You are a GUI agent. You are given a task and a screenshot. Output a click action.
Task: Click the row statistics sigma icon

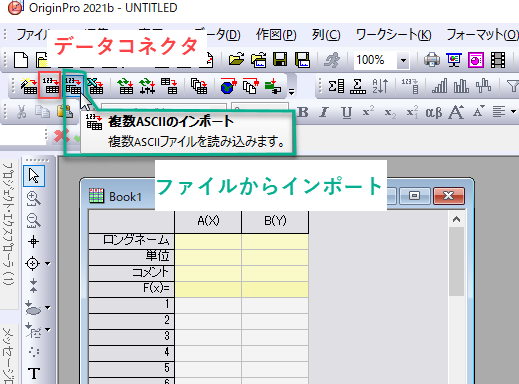pyautogui.click(x=358, y=86)
